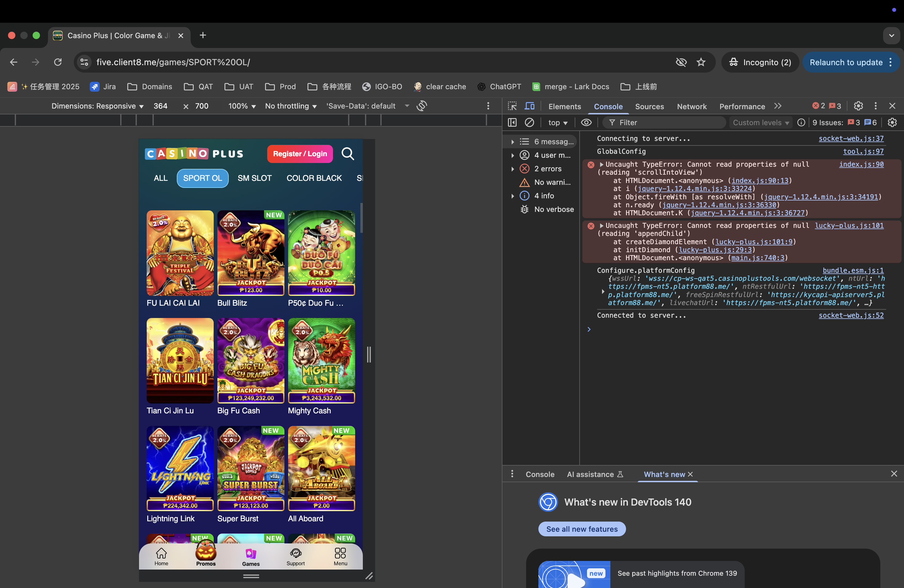Click the DevTools settings gear icon
This screenshot has width=904, height=588.
tap(858, 106)
